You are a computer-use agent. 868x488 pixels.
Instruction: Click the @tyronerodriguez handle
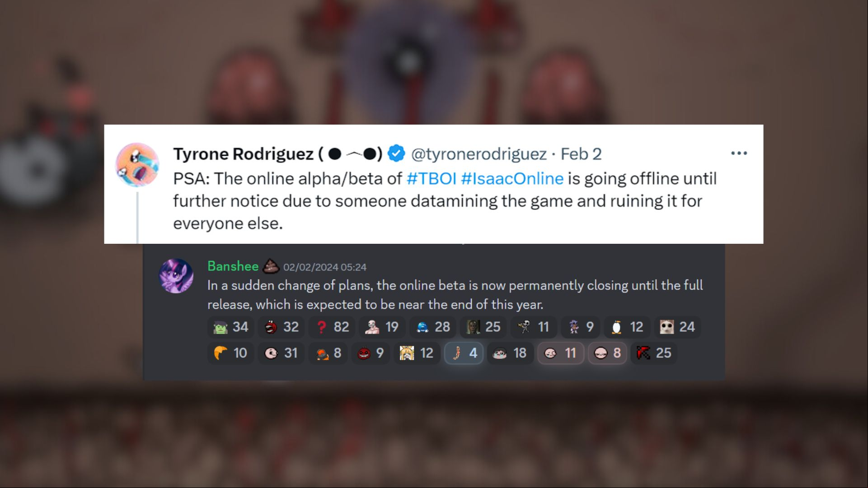[479, 154]
